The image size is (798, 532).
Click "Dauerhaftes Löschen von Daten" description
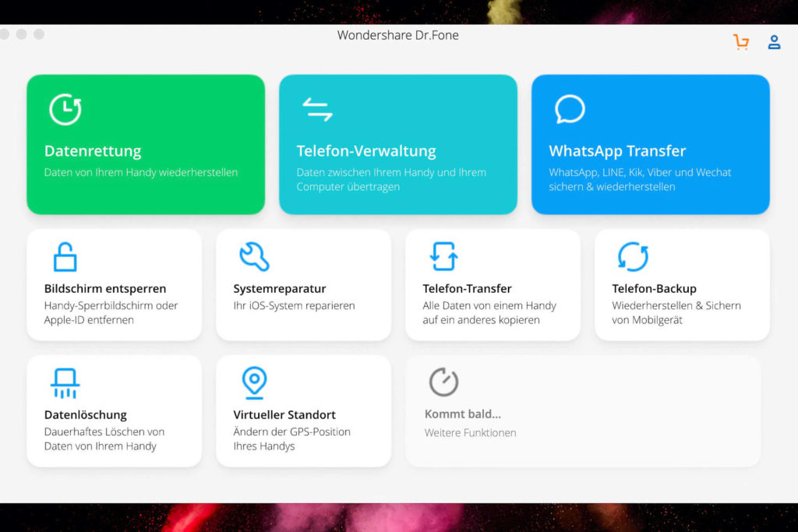(x=104, y=439)
